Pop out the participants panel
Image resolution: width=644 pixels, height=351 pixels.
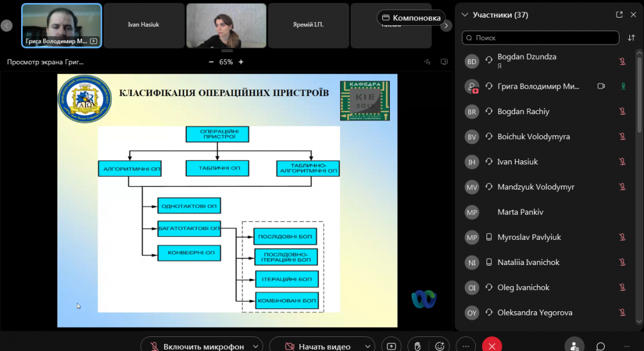tap(619, 15)
